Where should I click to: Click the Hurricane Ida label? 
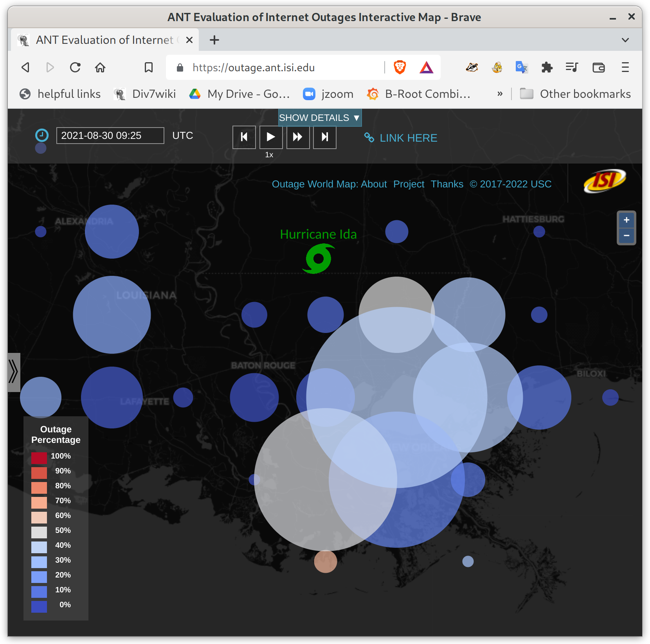tap(319, 234)
